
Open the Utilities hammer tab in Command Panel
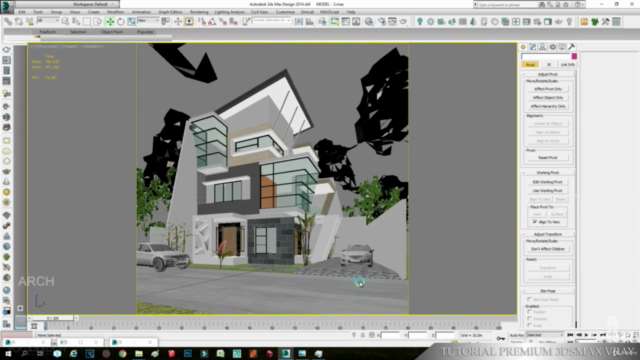[572, 47]
